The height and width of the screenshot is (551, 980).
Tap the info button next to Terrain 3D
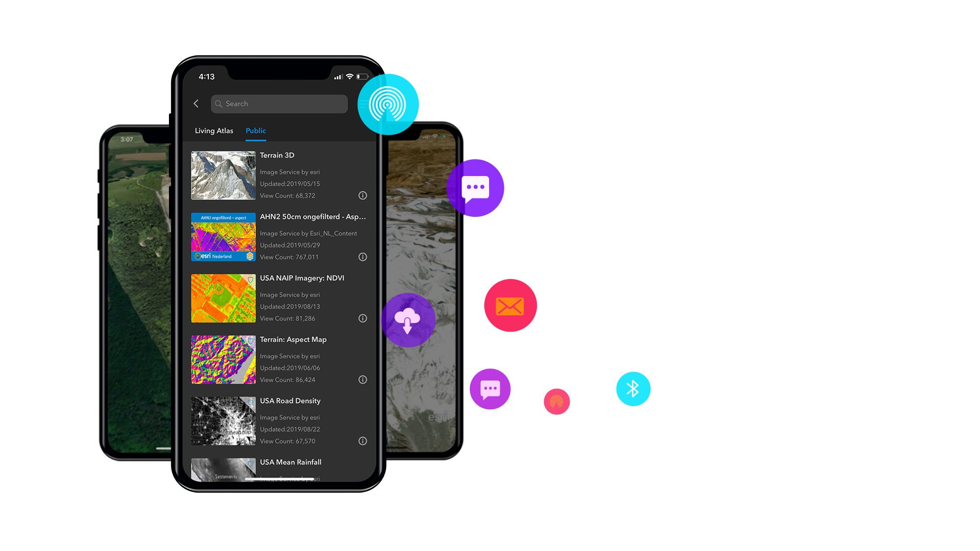click(x=362, y=195)
